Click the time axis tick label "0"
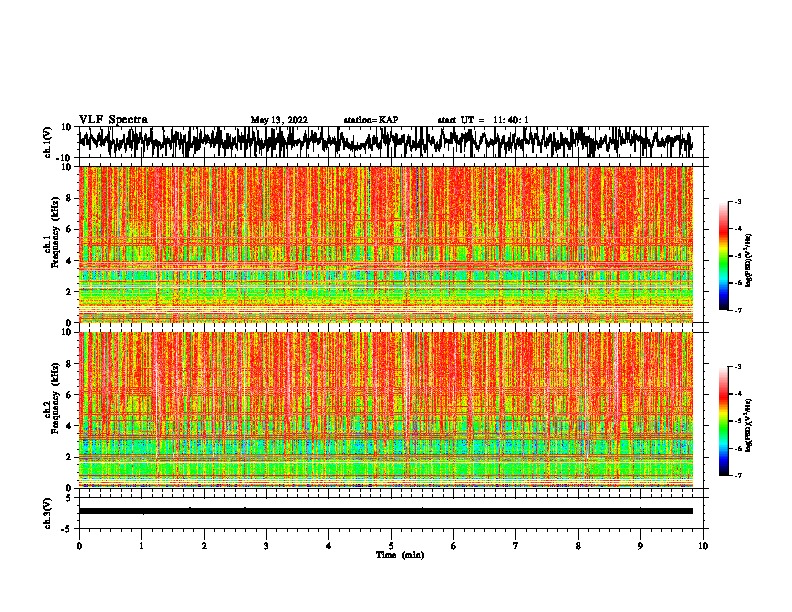This screenshot has width=792, height=612. tap(79, 546)
